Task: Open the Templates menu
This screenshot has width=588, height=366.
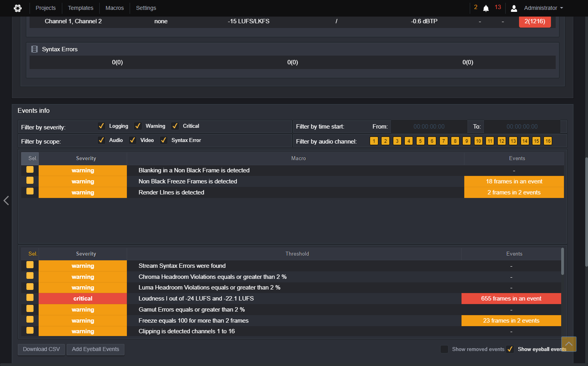Action: (81, 8)
